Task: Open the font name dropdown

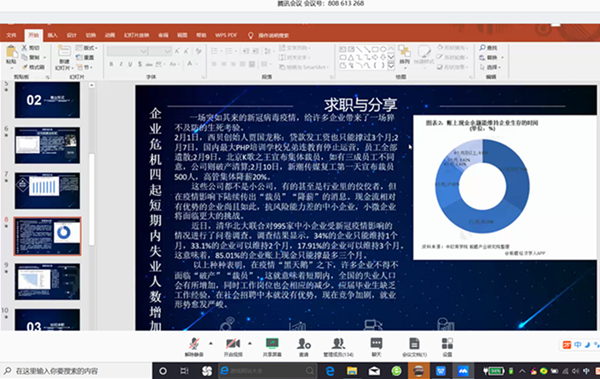Action: click(x=128, y=51)
